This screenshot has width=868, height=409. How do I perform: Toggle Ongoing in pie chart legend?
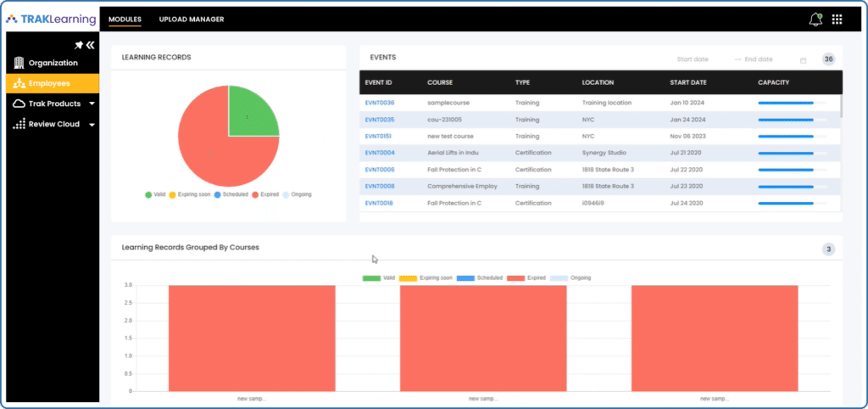[x=298, y=194]
